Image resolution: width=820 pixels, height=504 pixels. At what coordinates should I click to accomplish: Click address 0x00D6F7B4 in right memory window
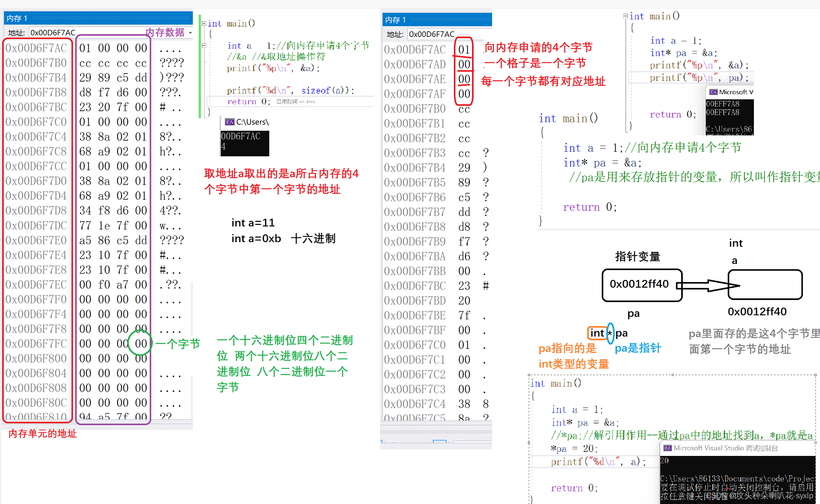click(415, 168)
